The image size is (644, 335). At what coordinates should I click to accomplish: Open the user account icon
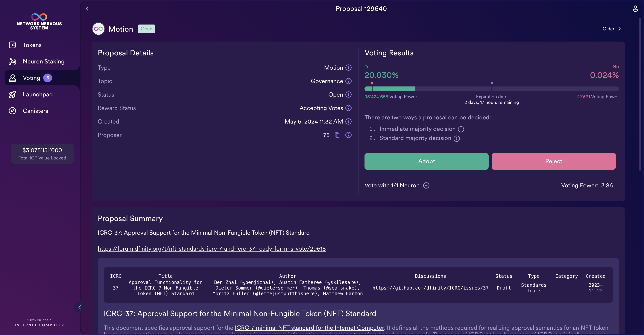(635, 9)
